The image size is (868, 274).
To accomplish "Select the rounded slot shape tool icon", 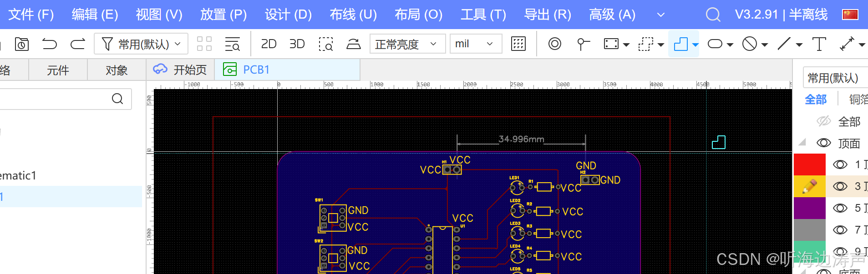I will coord(715,44).
